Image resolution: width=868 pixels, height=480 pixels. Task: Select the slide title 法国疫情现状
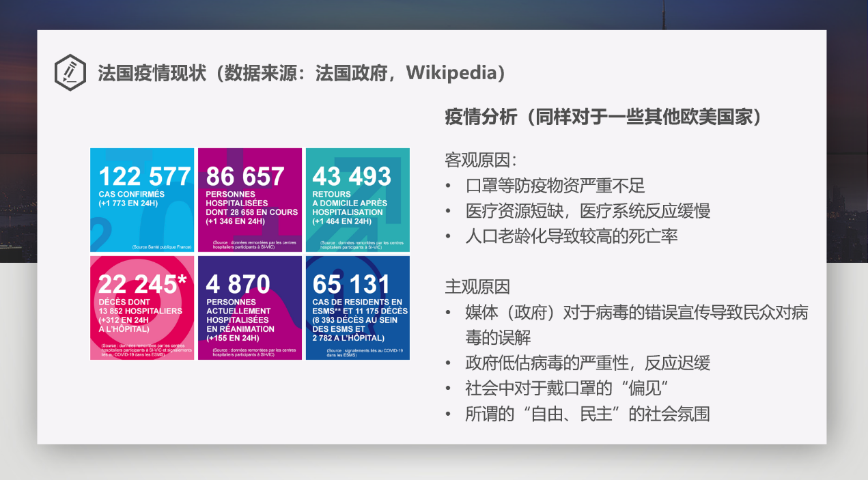coord(152,73)
